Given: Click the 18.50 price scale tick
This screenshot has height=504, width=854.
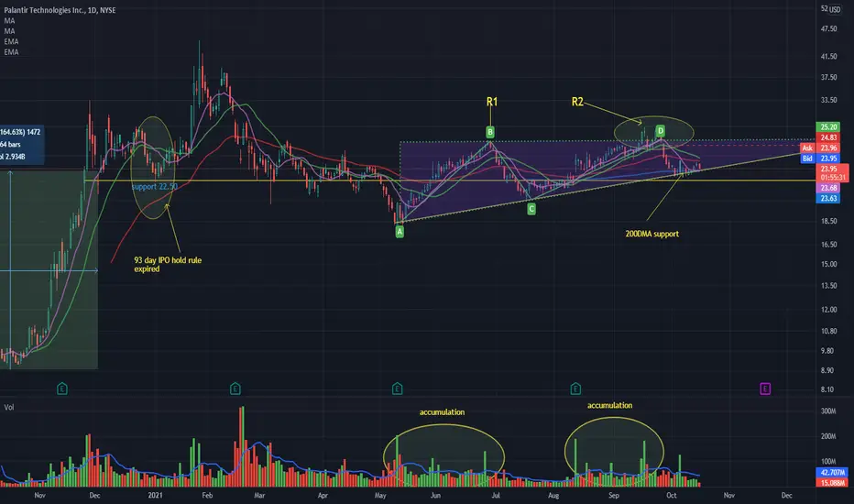Looking at the screenshot, I should pos(828,221).
